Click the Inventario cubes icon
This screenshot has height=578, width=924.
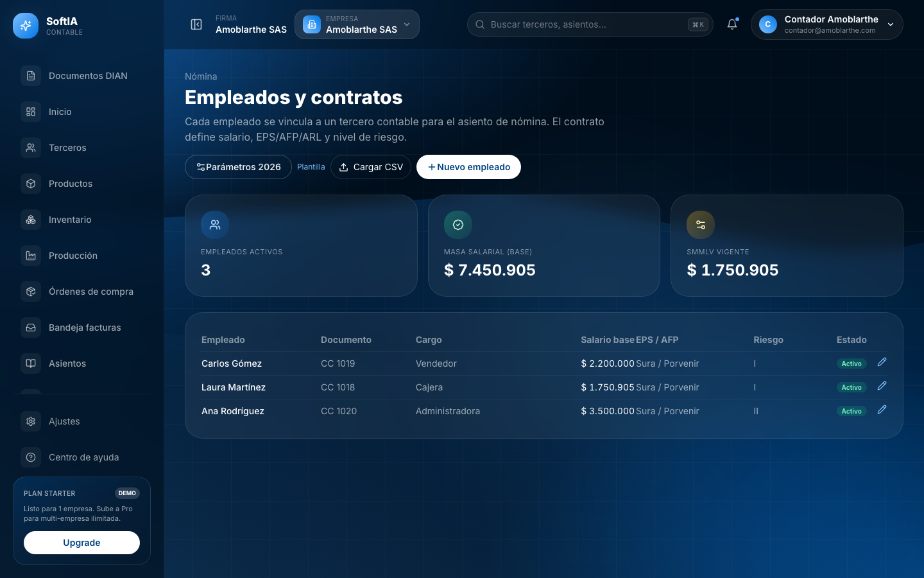[x=31, y=220]
